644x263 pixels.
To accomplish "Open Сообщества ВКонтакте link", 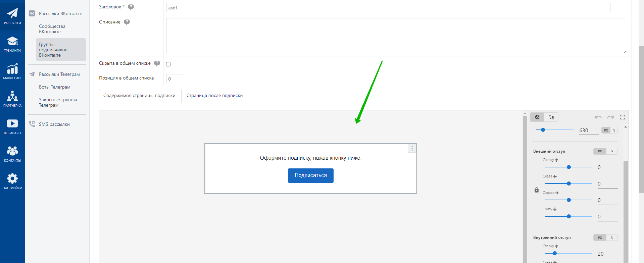I will pos(52,29).
